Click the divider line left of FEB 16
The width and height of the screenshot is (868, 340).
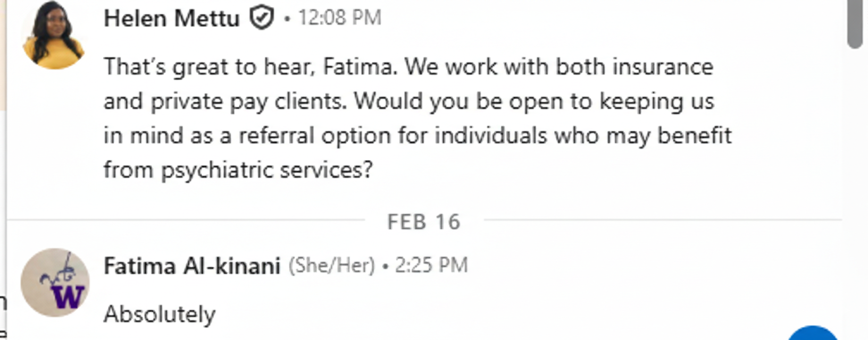186,219
